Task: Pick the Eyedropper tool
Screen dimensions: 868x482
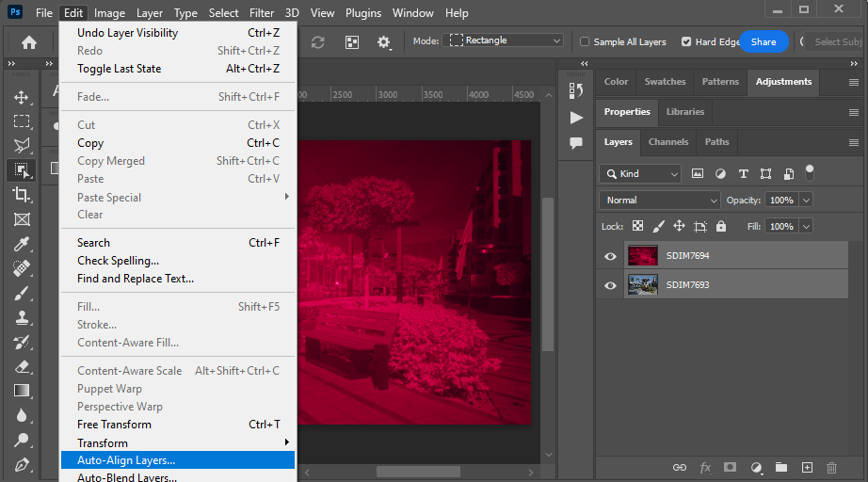Action: 22,244
